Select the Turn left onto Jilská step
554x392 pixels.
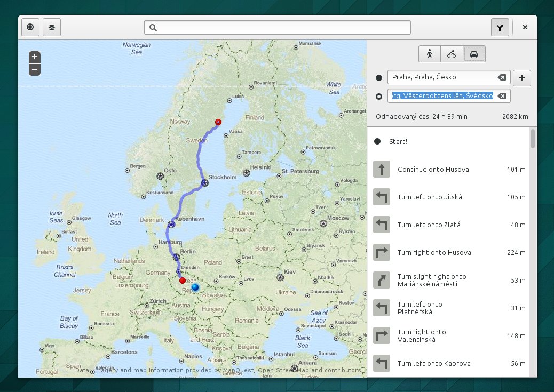click(x=448, y=197)
